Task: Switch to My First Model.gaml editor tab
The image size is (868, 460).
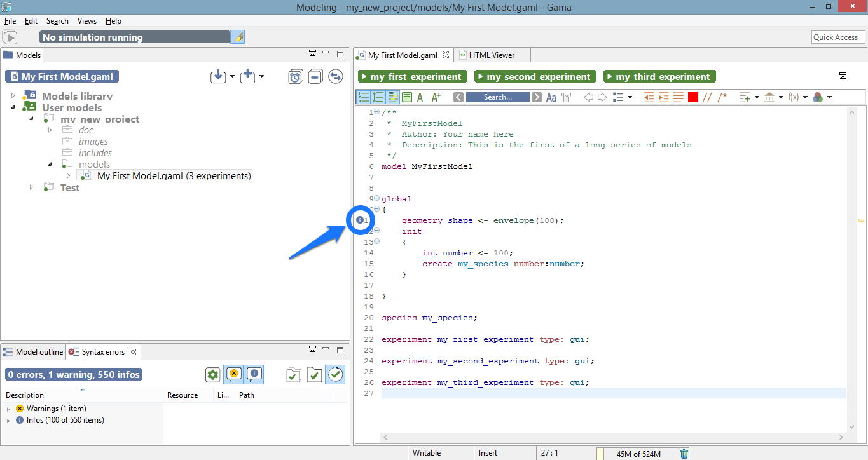Action: point(403,55)
